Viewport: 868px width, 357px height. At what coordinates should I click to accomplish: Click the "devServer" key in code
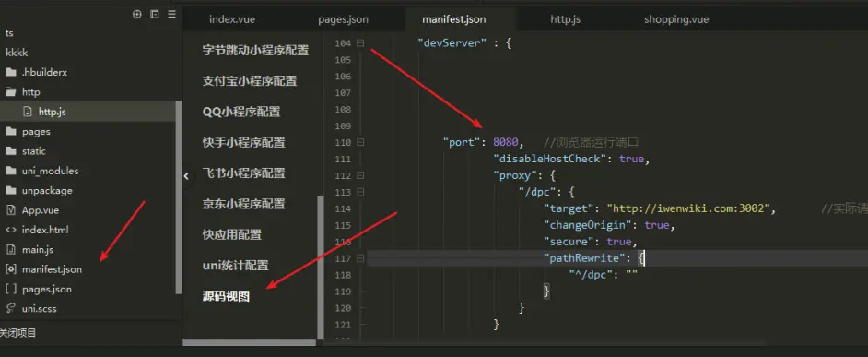[x=452, y=42]
